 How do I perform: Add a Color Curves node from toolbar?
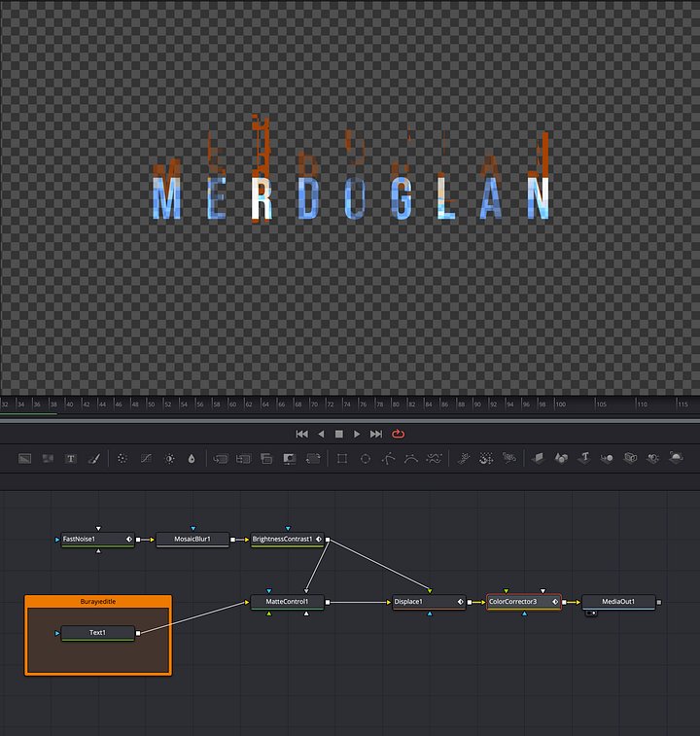[x=146, y=459]
